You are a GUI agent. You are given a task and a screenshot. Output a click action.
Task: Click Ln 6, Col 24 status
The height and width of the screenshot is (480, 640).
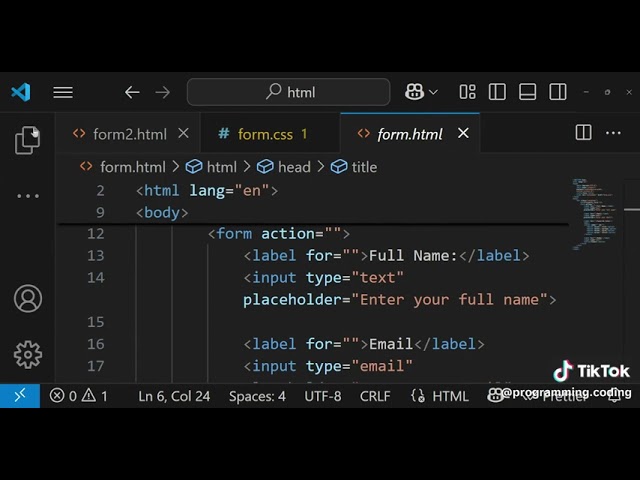(x=174, y=396)
